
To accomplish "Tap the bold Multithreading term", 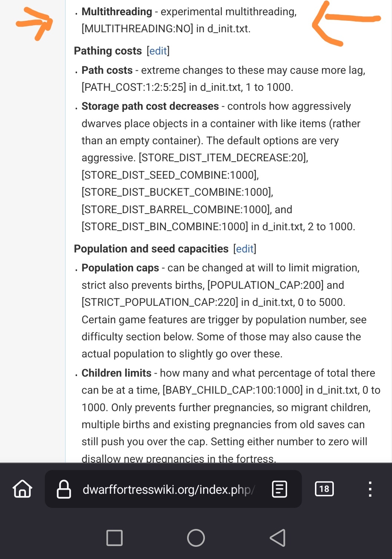I will pyautogui.click(x=117, y=12).
